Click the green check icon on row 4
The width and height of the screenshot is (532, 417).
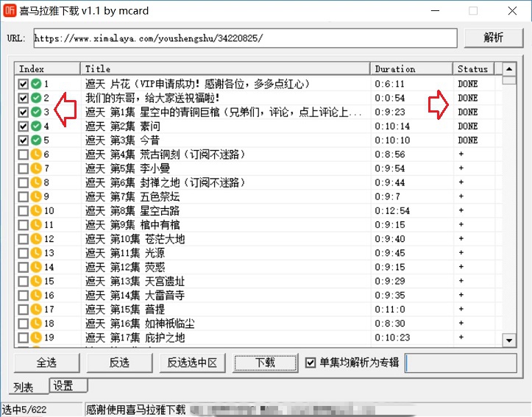tap(36, 126)
